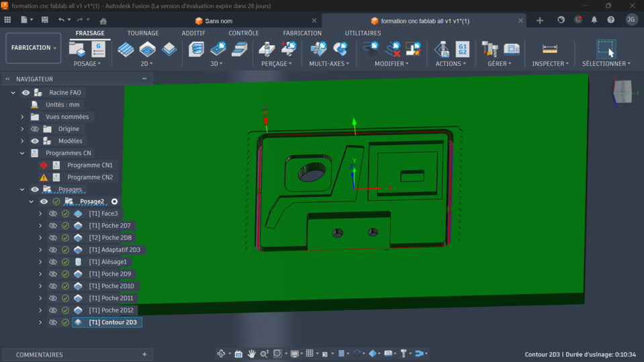Open the SÉLECTIONNER menu label

tap(606, 64)
